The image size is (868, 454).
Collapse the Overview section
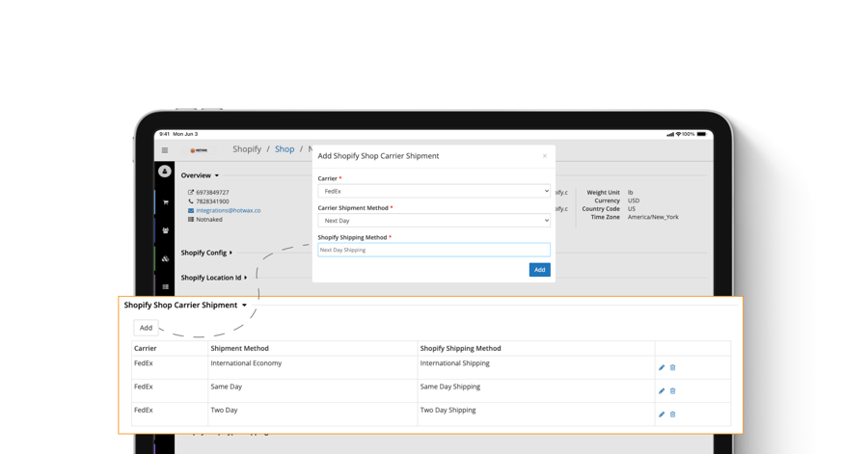coord(200,175)
